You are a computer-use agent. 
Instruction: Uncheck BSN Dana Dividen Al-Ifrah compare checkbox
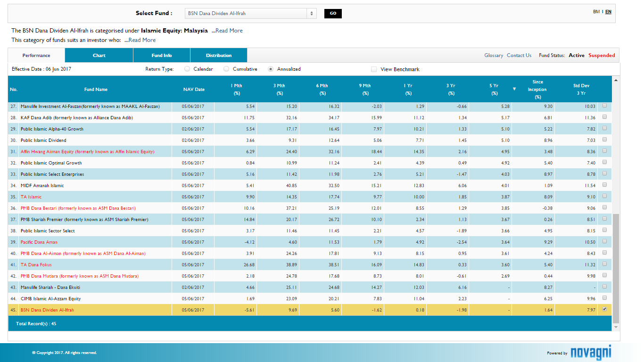pyautogui.click(x=604, y=309)
